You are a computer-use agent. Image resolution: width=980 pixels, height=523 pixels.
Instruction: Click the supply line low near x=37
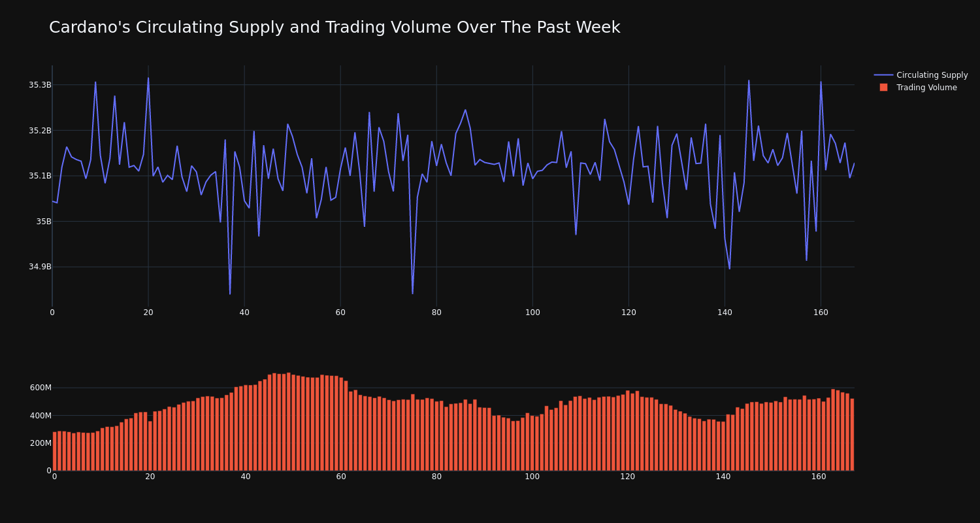(x=230, y=294)
